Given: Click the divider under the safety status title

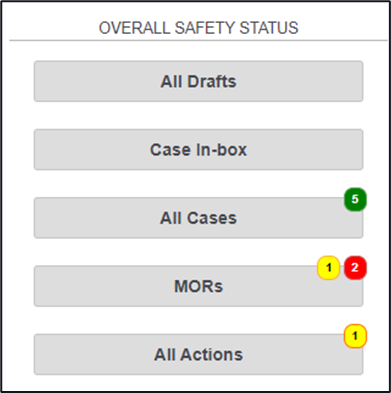Looking at the screenshot, I should (198, 41).
